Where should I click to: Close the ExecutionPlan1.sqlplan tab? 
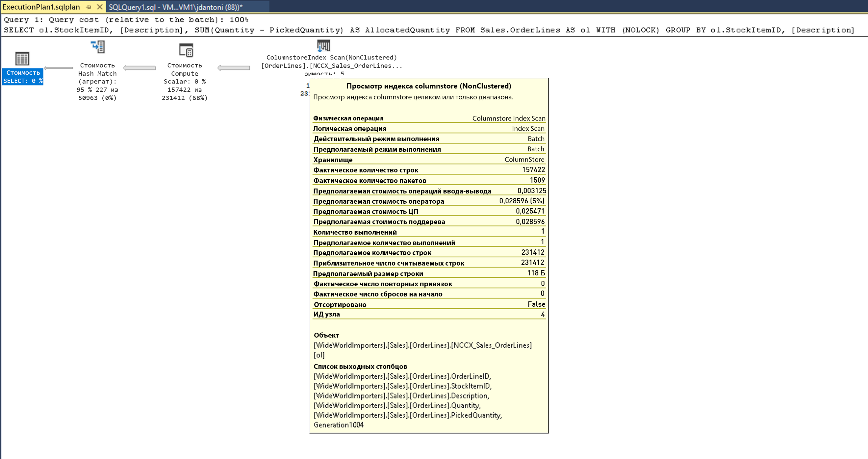coord(100,7)
